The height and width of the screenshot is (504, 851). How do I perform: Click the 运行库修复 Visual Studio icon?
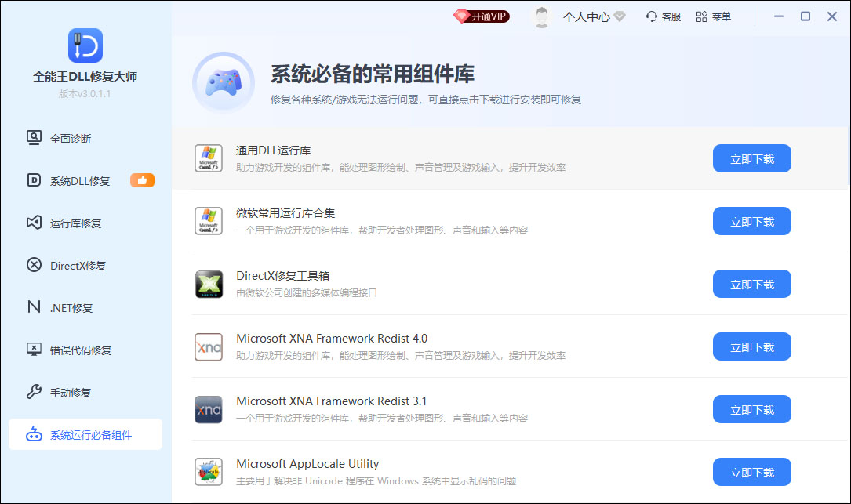(x=34, y=222)
